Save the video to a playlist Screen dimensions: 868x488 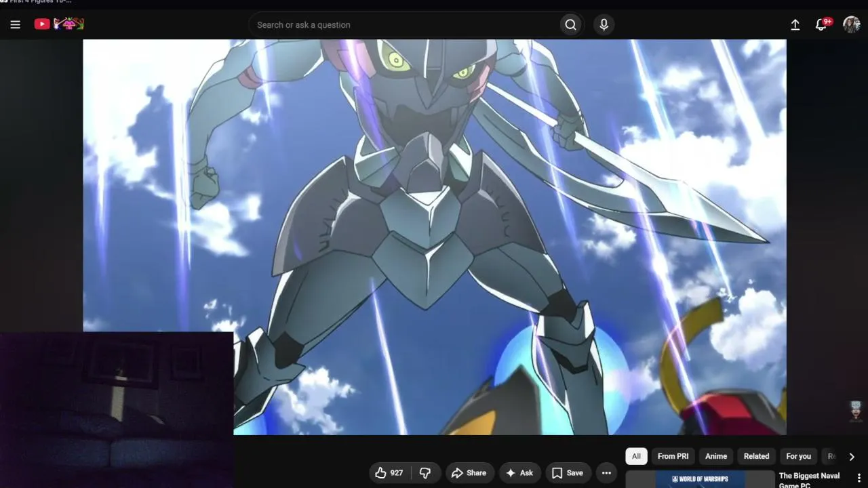pyautogui.click(x=568, y=473)
